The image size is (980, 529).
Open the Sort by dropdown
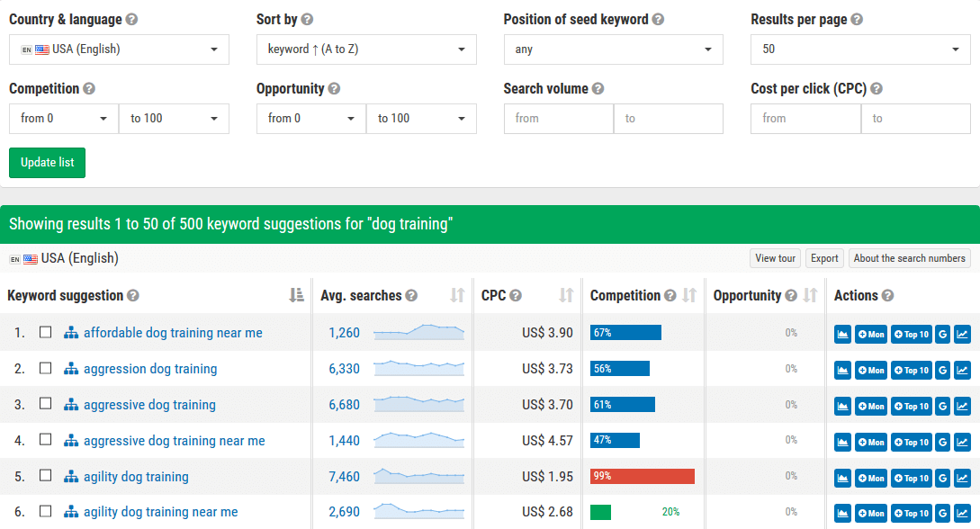pyautogui.click(x=366, y=49)
